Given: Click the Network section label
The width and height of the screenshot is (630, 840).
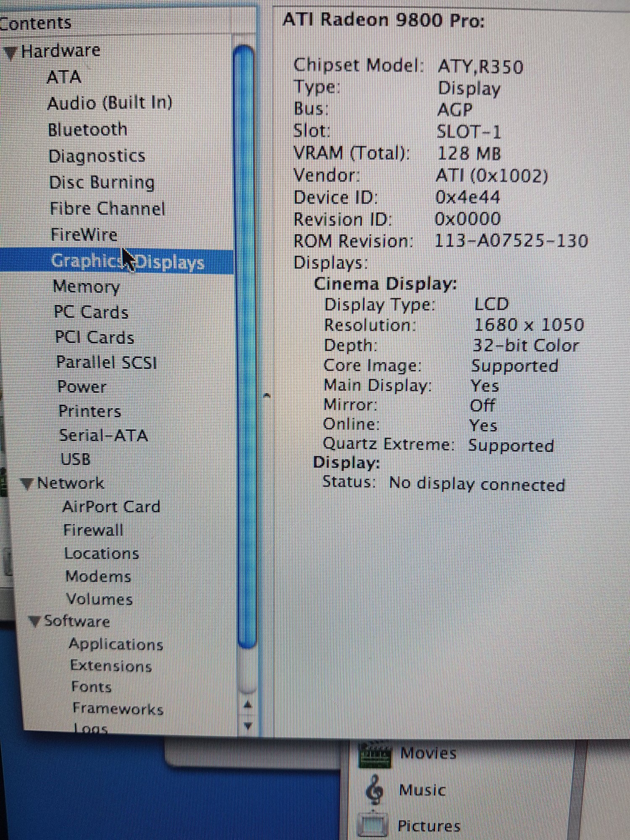Looking at the screenshot, I should tap(71, 483).
